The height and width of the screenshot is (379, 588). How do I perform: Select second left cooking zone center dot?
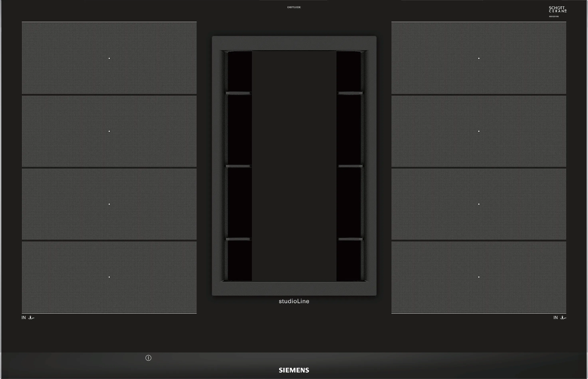(x=109, y=131)
